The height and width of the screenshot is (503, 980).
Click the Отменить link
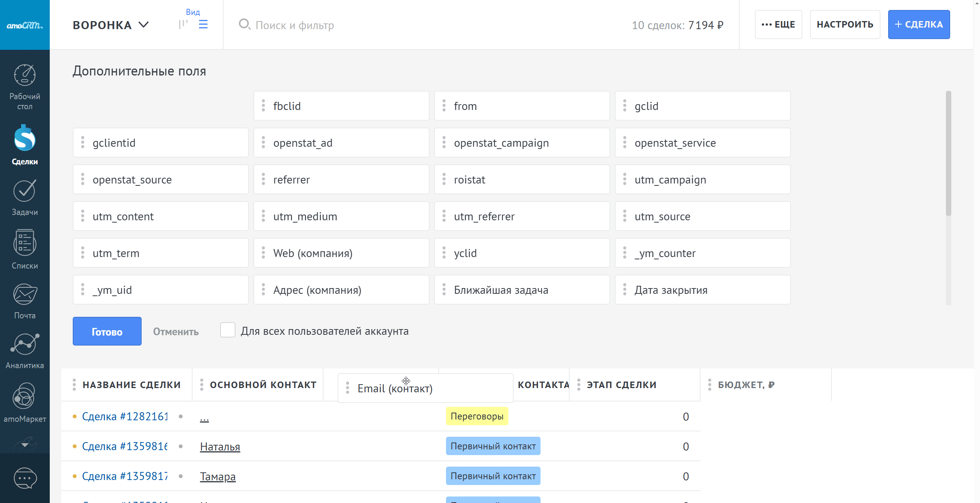176,332
